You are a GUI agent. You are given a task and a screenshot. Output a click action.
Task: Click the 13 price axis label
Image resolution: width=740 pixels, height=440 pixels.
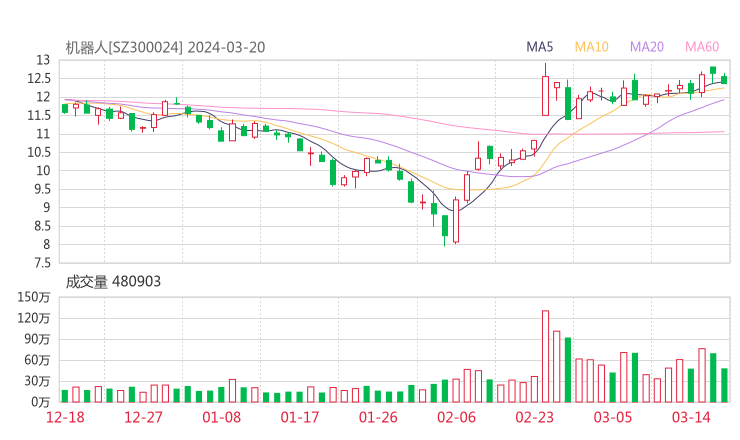coord(42,60)
